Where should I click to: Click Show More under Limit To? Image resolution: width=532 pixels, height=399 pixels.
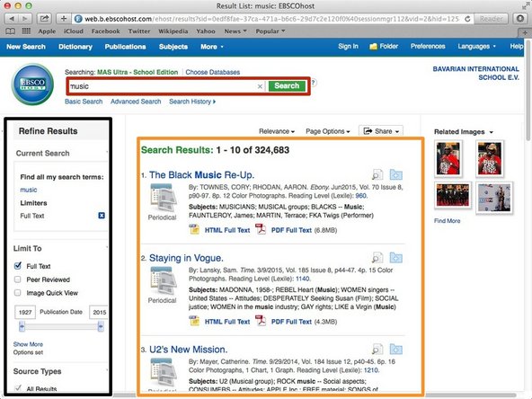point(28,344)
